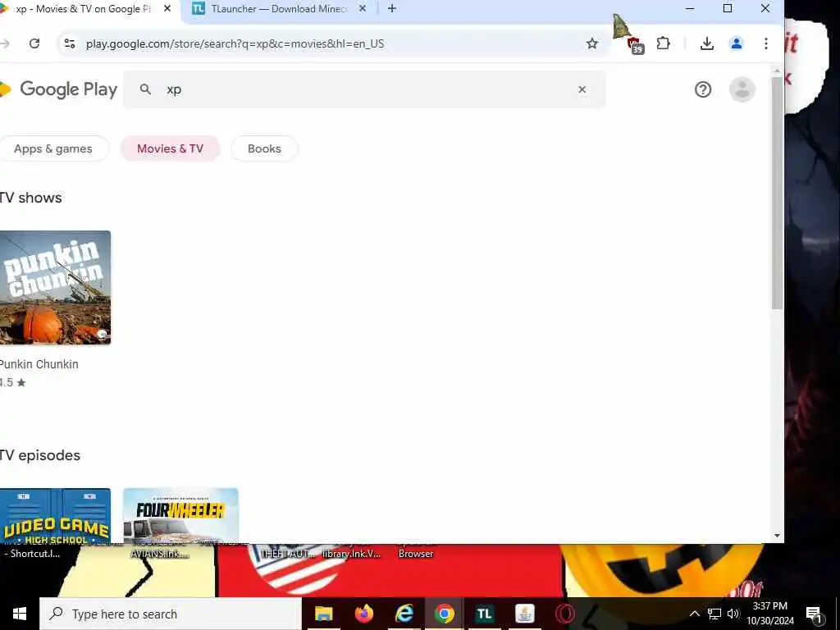Click the Type here to search box
This screenshot has height=630, width=840.
[x=171, y=614]
